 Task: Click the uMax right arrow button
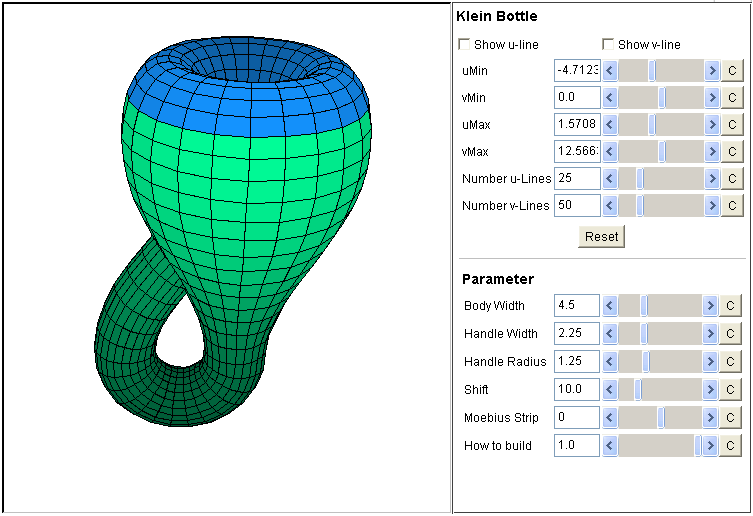[x=712, y=124]
